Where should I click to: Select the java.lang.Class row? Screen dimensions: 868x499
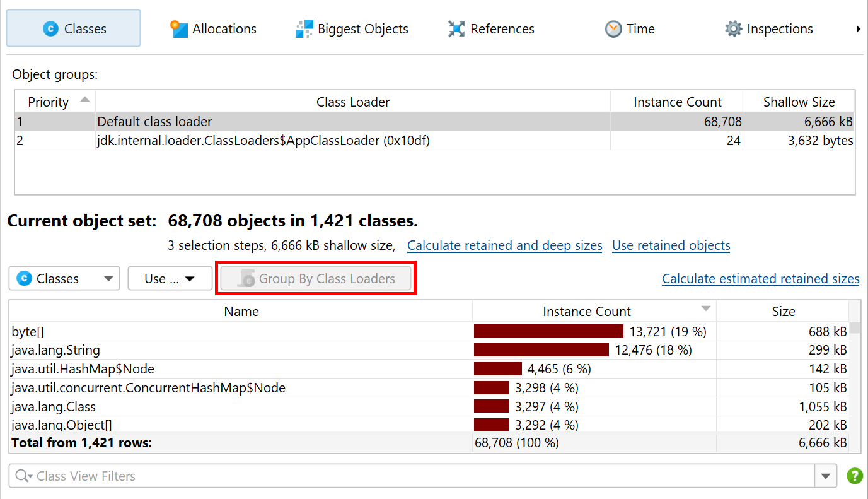click(x=429, y=407)
